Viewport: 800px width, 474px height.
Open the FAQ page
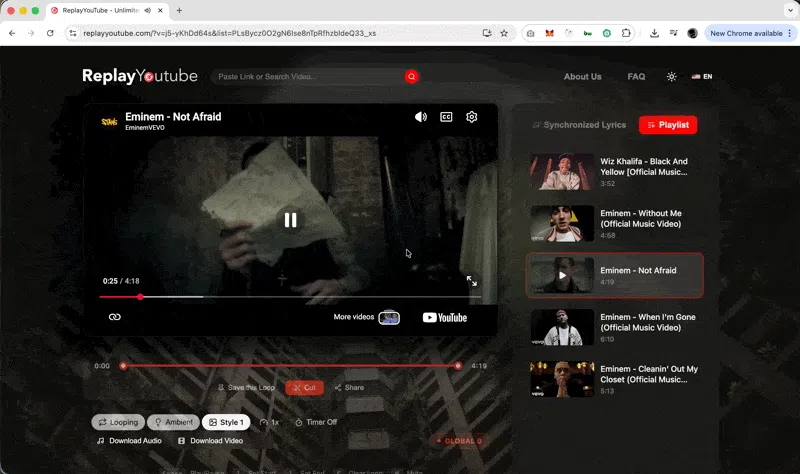pyautogui.click(x=636, y=77)
